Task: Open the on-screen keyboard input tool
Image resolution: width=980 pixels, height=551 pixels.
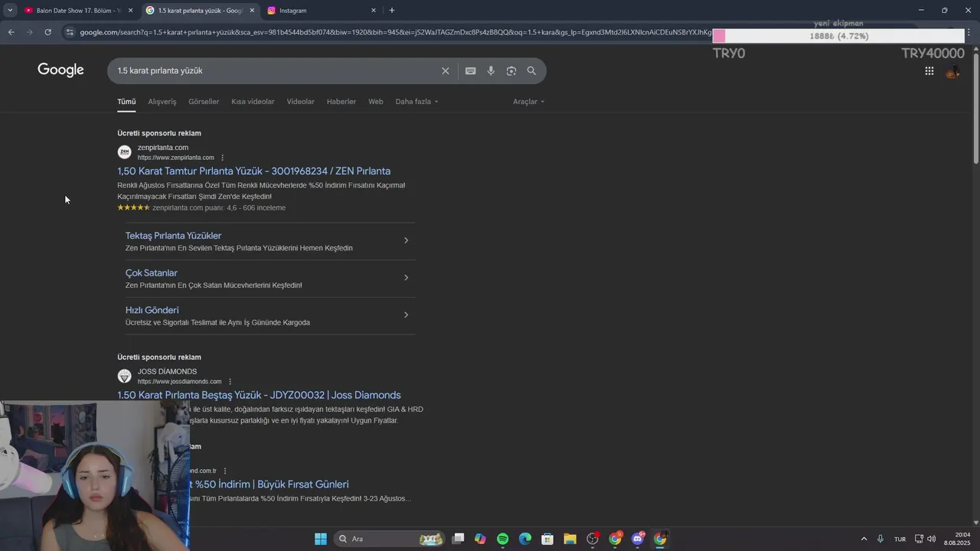Action: pyautogui.click(x=470, y=70)
